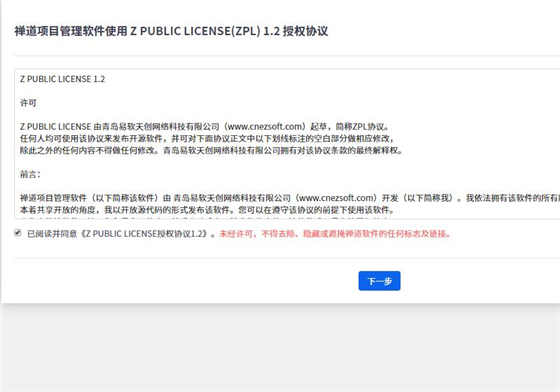Click the line starting 本着共享开放的角度
The width and height of the screenshot is (560, 392).
208,210
